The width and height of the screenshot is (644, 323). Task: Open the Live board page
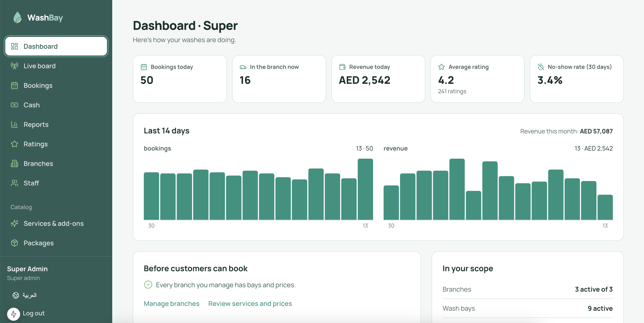[x=56, y=66]
